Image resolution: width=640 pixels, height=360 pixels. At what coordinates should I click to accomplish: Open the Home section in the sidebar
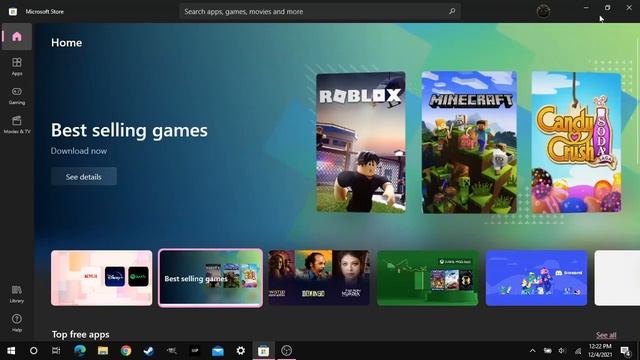17,37
